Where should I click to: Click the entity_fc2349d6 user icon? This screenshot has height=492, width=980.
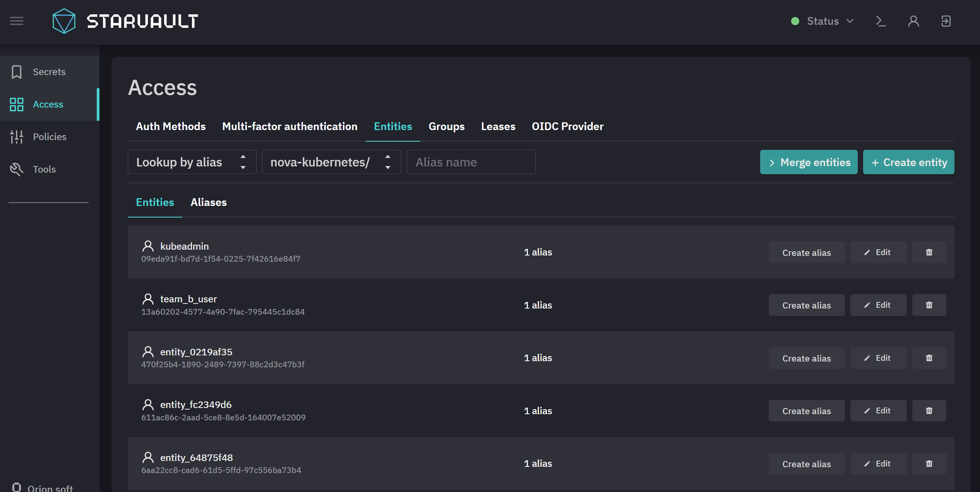pos(148,405)
